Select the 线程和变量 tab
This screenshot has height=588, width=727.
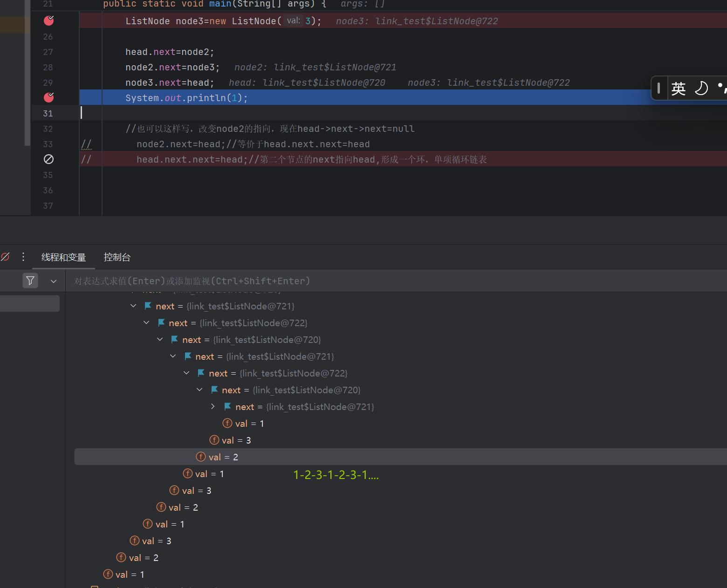pos(63,257)
